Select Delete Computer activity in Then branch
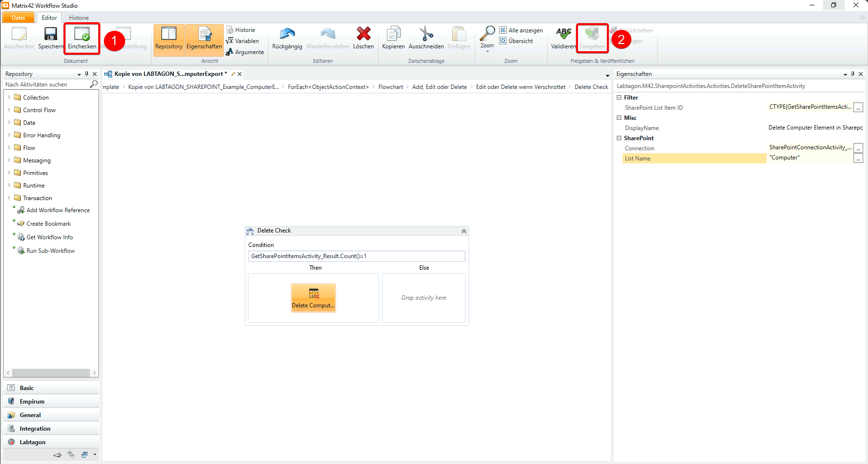Viewport: 868px width, 464px height. coord(313,297)
